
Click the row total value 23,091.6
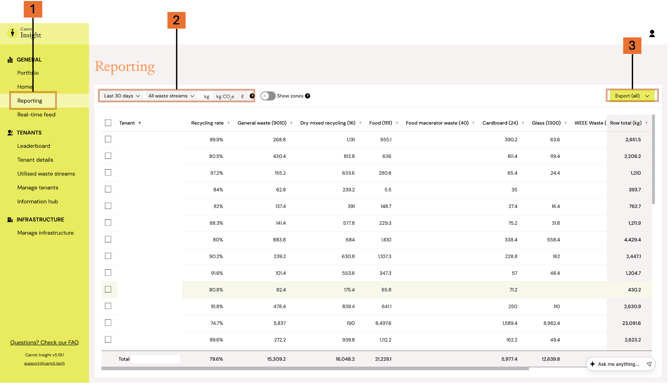tap(632, 323)
